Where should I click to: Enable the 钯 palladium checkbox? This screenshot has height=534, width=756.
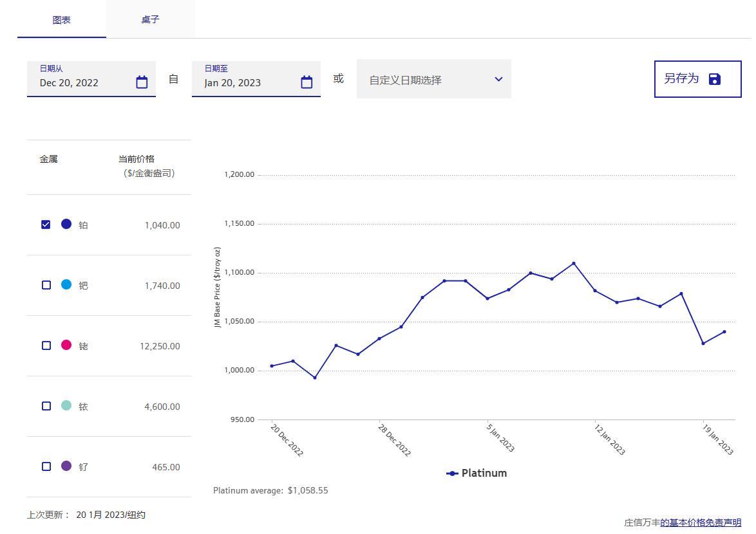[46, 285]
